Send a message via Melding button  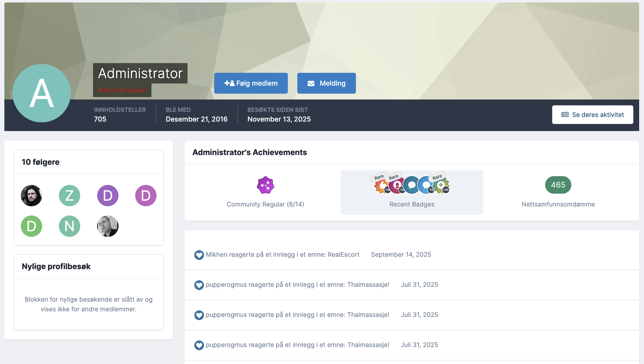click(x=326, y=83)
